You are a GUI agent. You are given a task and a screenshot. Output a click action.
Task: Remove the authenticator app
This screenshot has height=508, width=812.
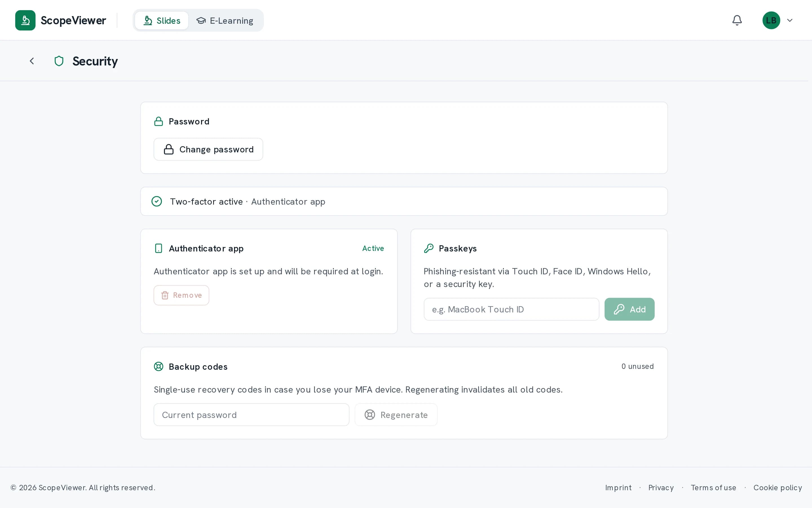click(182, 295)
